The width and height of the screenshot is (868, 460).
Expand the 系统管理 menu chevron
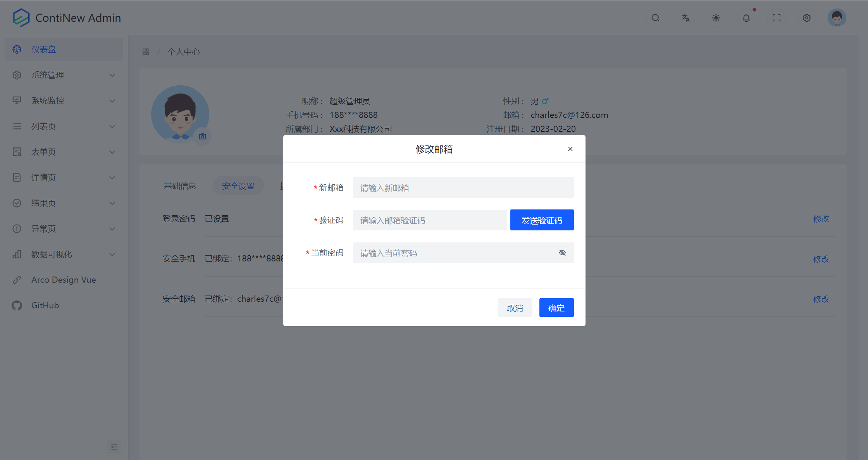(x=112, y=75)
